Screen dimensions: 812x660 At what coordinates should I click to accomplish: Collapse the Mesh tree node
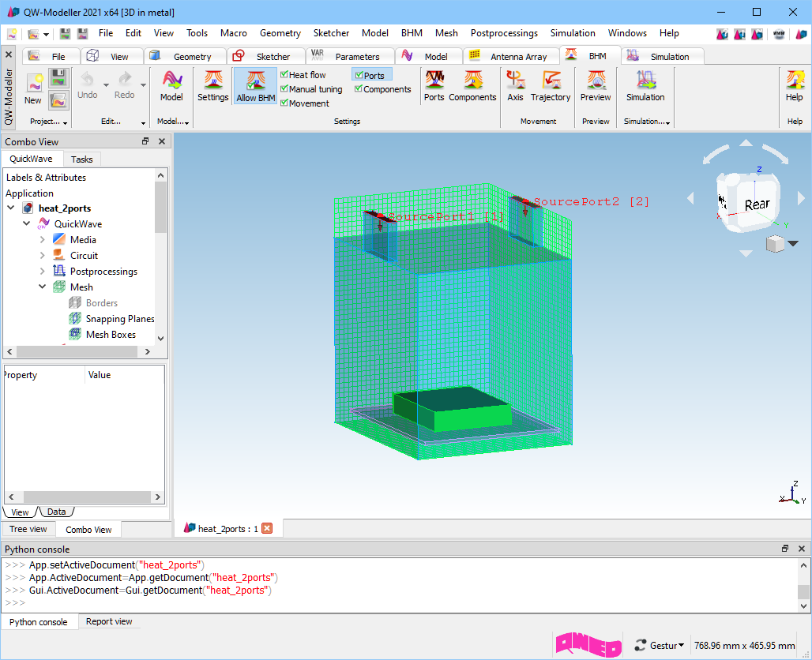pos(43,287)
